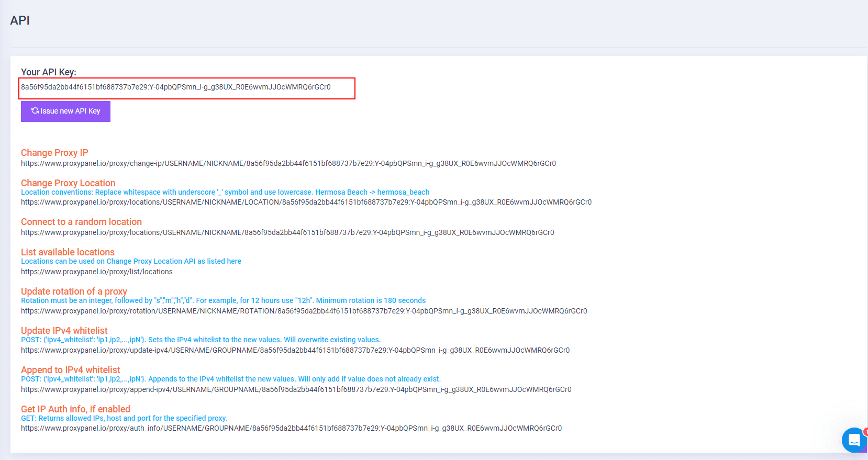The width and height of the screenshot is (868, 460).
Task: Click the red chat notification badge
Action: coord(865,432)
